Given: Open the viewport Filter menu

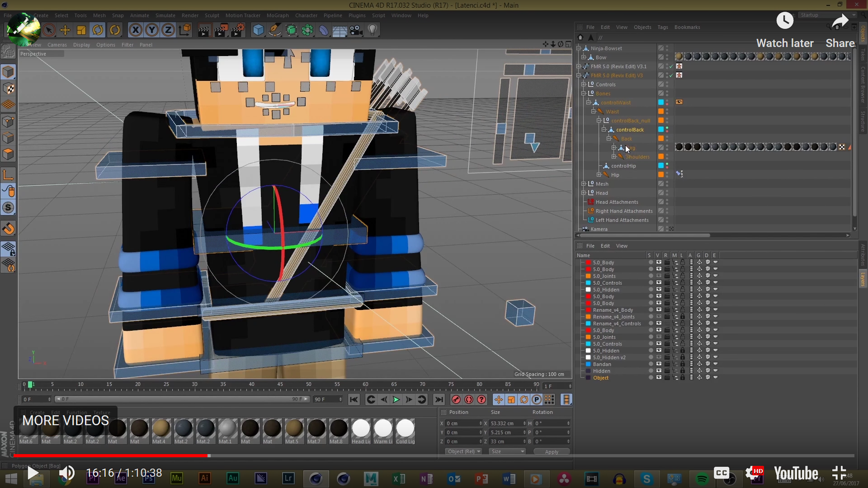Looking at the screenshot, I should [x=127, y=45].
